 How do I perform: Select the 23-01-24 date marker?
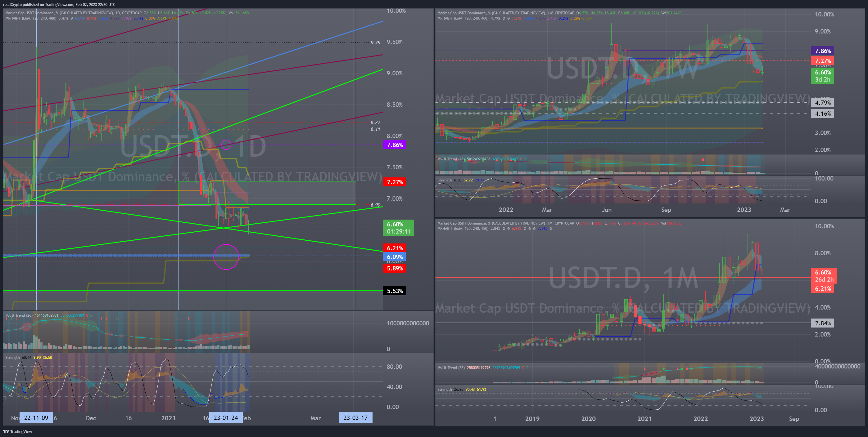(226, 418)
